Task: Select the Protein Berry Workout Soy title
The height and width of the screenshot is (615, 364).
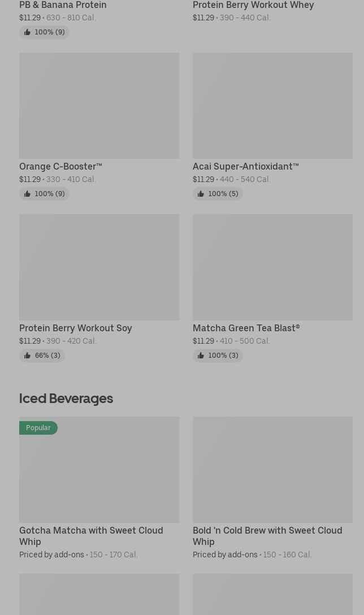Action: pos(75,328)
